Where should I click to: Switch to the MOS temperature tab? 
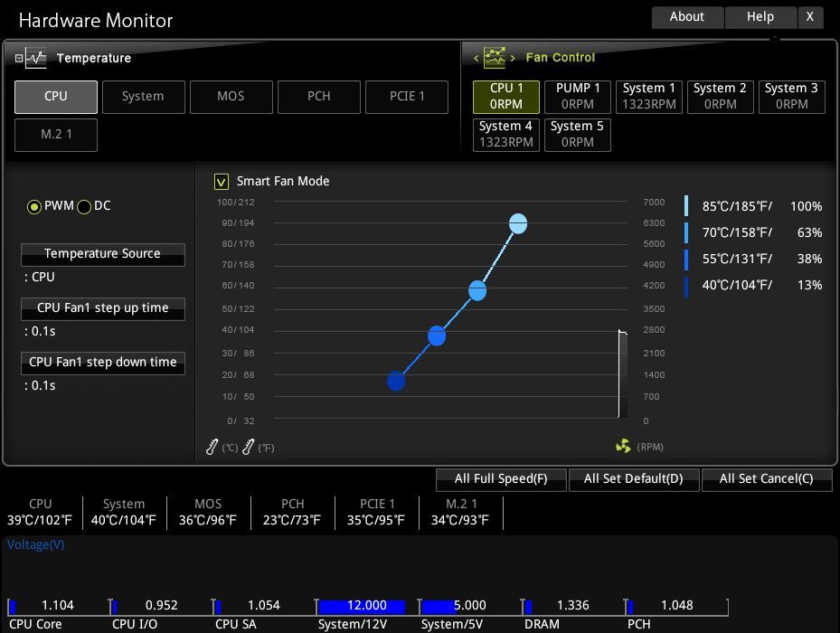231,97
